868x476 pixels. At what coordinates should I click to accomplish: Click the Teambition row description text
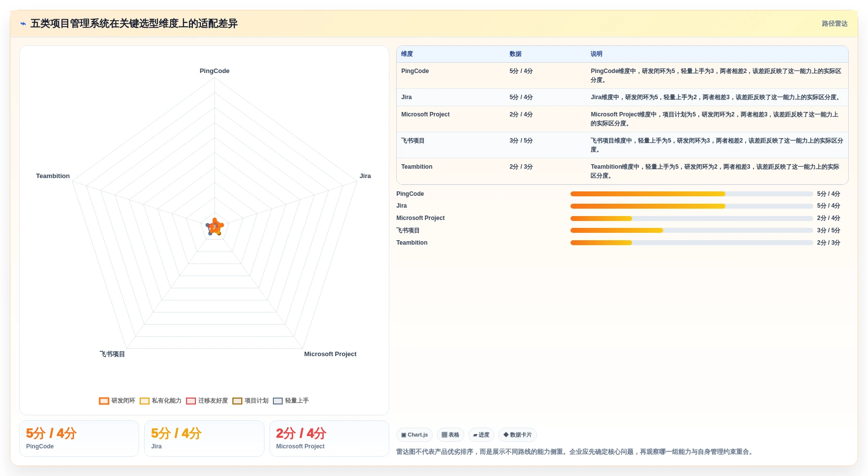[x=715, y=171]
